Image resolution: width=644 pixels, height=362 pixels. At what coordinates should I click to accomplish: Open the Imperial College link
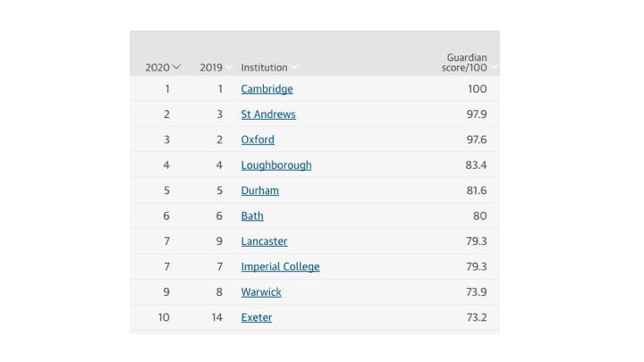[280, 266]
